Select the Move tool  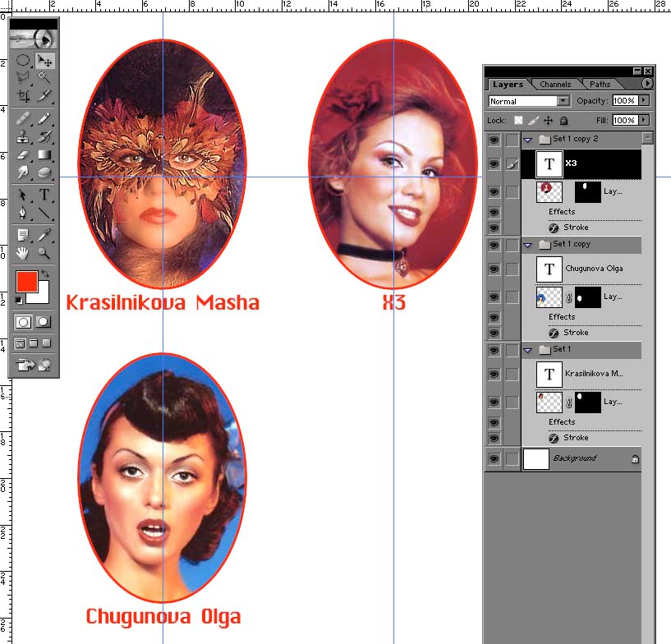[44, 60]
